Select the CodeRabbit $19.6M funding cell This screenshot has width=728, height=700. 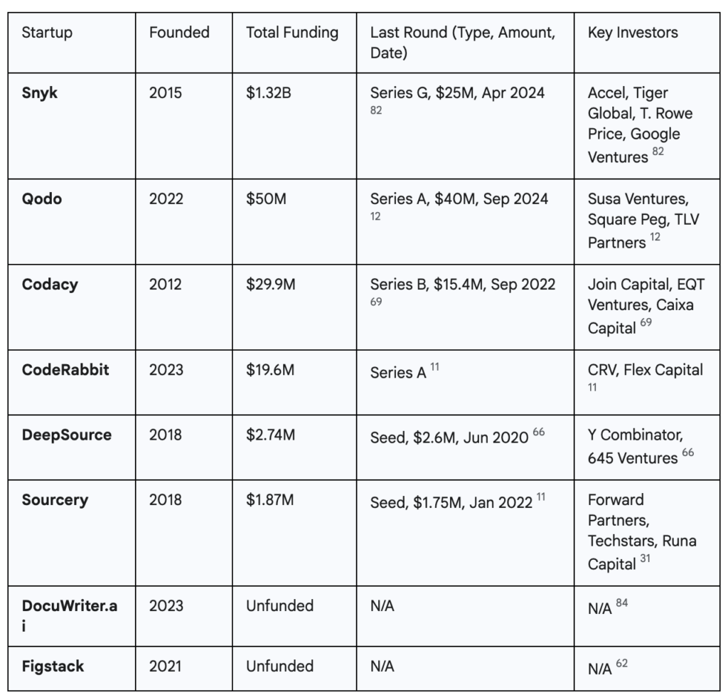point(294,382)
